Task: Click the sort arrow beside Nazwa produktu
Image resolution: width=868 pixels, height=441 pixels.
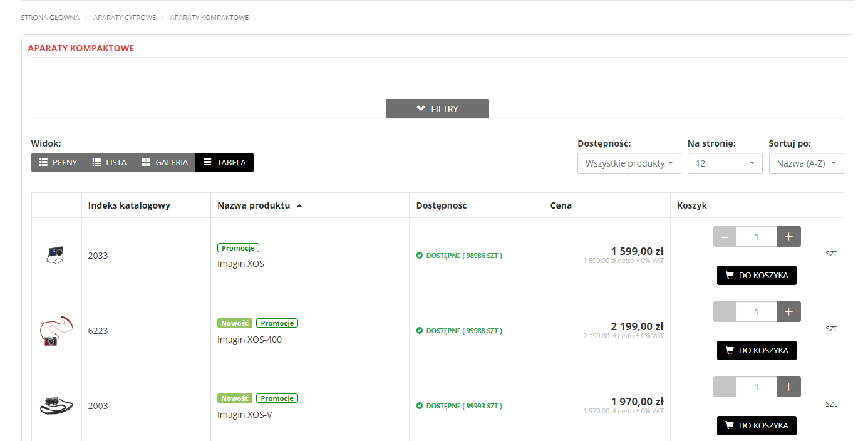Action: click(299, 205)
